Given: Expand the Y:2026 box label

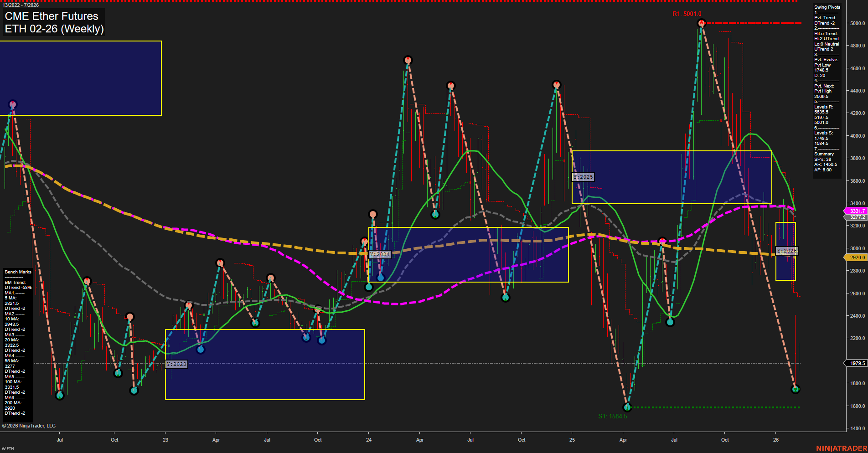Looking at the screenshot, I should (786, 250).
